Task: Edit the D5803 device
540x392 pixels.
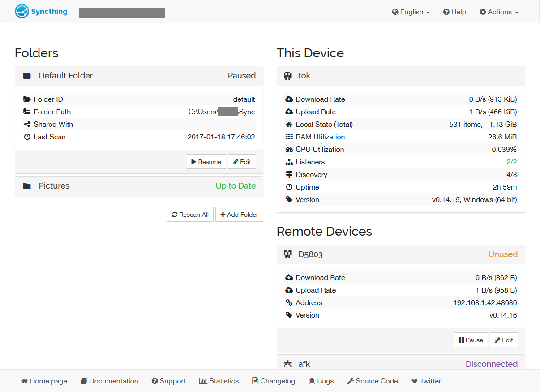Action: tap(504, 340)
